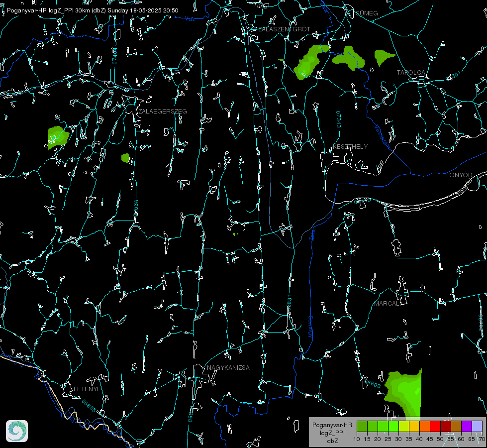This screenshot has width=487, height=448.
Task: Click the FONYÓD town label
Action: (x=459, y=175)
